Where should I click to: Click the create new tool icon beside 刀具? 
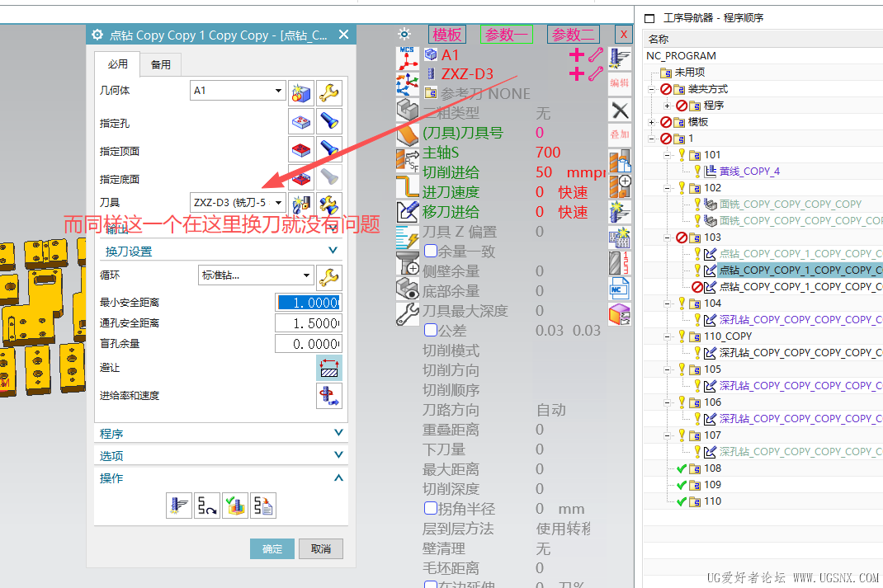(x=301, y=205)
